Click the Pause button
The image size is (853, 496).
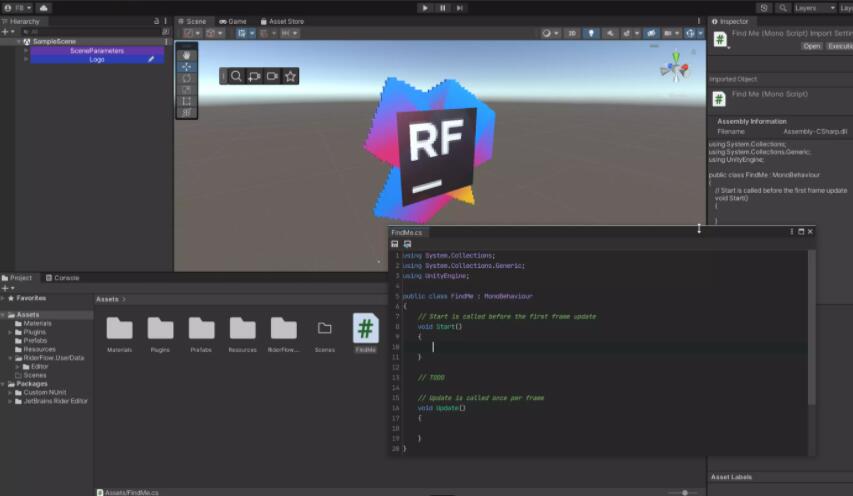[x=442, y=8]
